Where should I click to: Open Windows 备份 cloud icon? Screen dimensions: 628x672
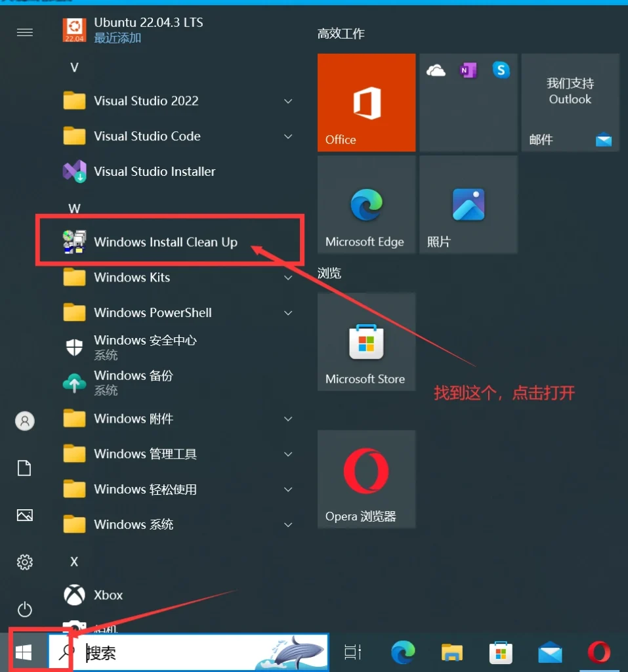pos(74,383)
